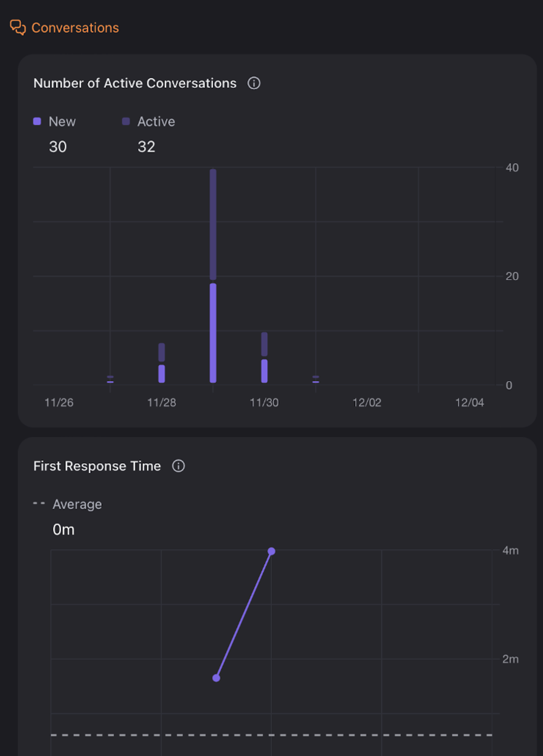Click the orange Conversations chat bubble icon
This screenshot has height=756, width=543.
point(17,28)
